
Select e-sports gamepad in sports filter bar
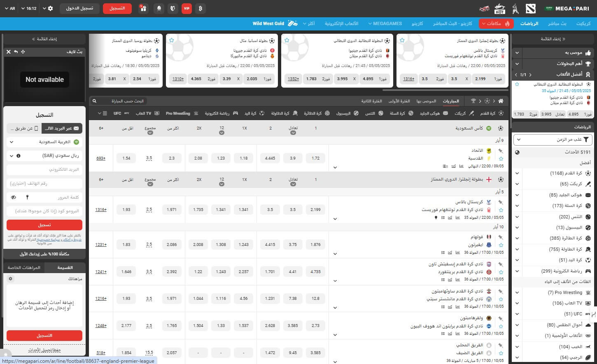pyautogui.click(x=236, y=113)
